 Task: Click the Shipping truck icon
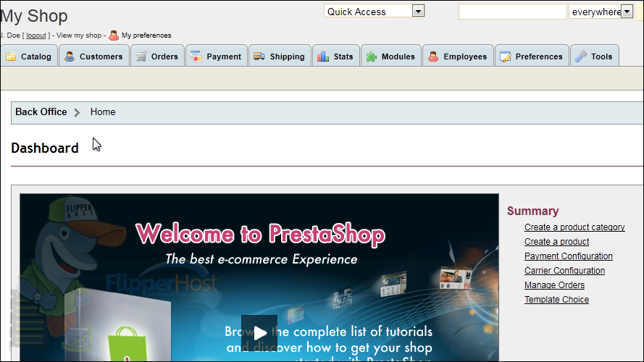pos(259,56)
